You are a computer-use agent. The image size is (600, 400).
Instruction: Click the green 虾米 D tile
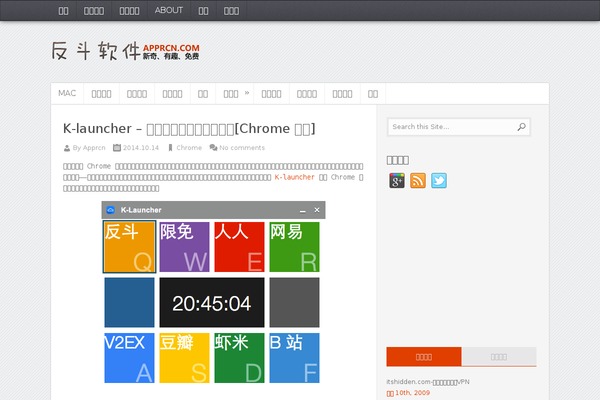tap(239, 358)
